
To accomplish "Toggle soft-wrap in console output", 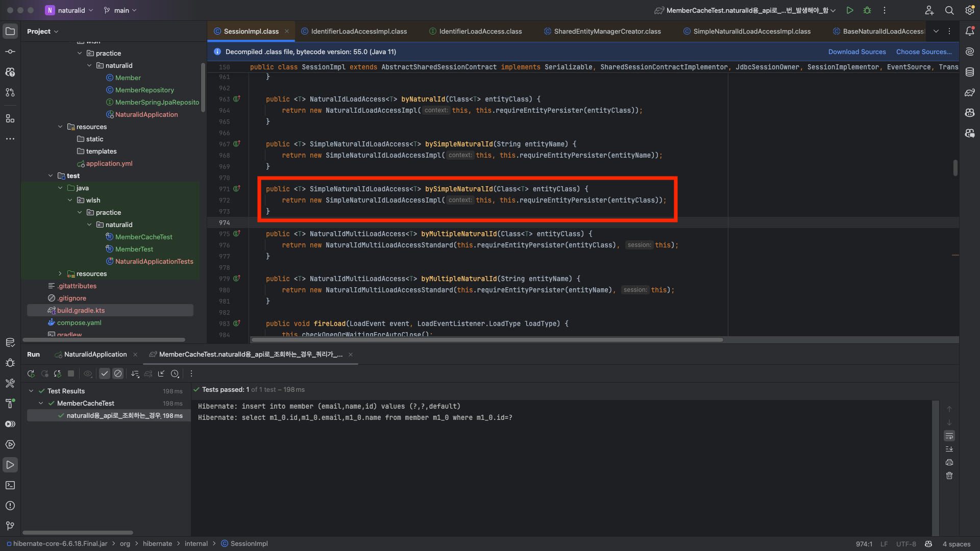I will point(949,436).
